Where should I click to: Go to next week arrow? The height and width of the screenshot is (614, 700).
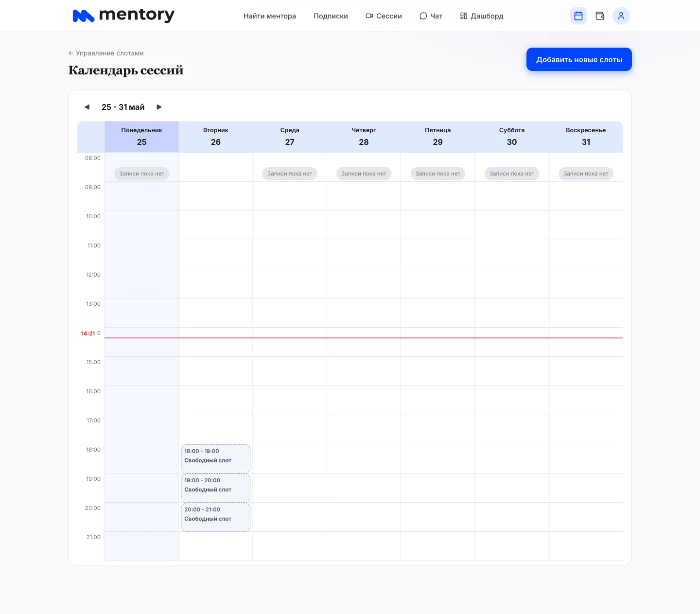[159, 107]
